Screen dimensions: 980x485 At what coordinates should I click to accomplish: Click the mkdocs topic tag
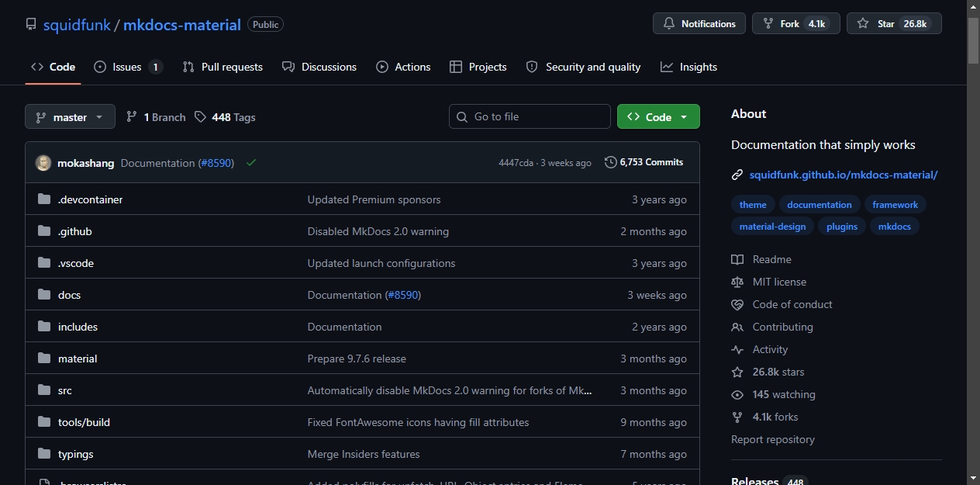click(895, 227)
